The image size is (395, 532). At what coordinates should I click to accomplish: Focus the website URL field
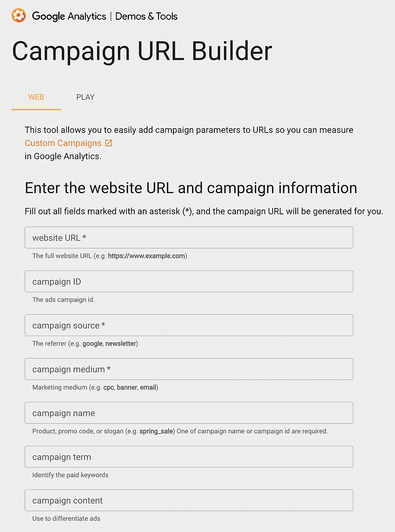189,237
